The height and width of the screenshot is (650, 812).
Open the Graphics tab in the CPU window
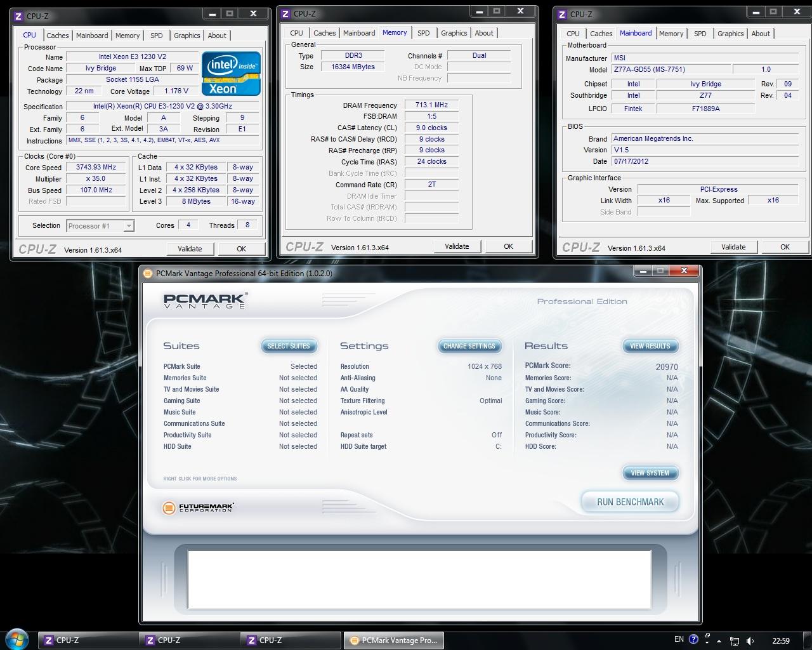(x=187, y=36)
